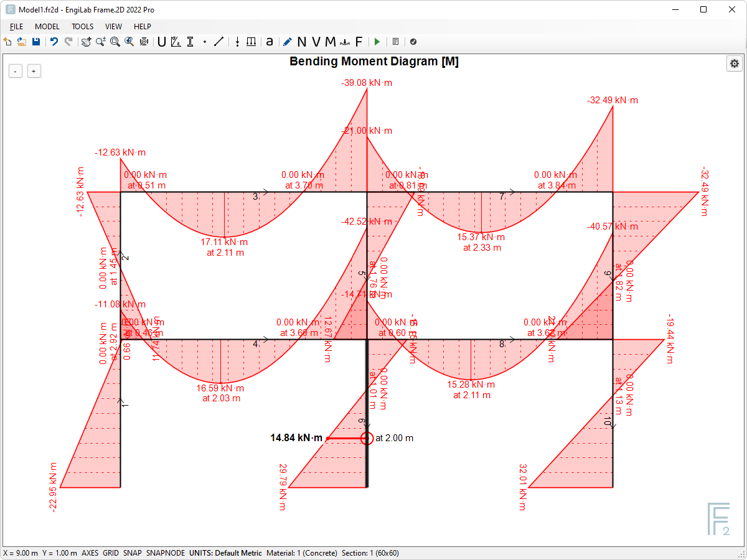
Task: Select the M bending moment diagram icon
Action: tap(331, 42)
